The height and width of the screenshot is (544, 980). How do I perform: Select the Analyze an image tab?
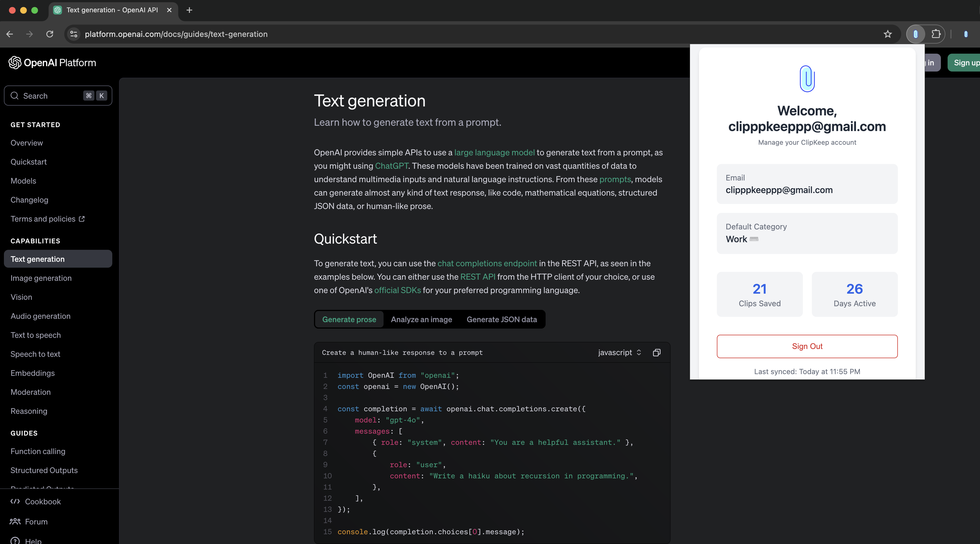(421, 319)
